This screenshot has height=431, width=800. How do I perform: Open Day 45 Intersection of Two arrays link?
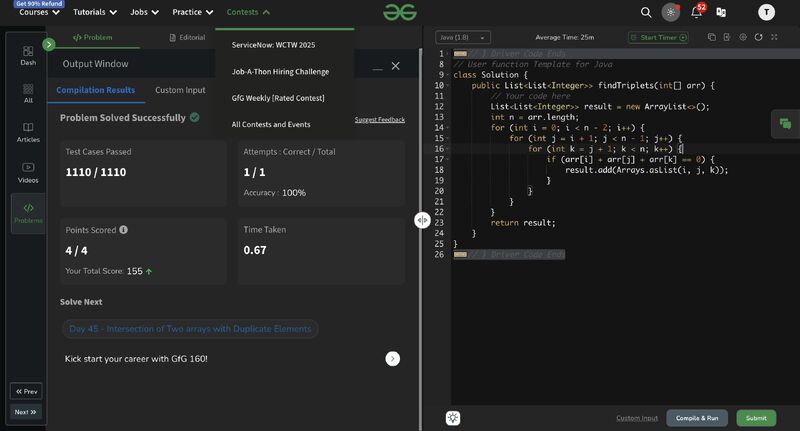click(x=190, y=329)
